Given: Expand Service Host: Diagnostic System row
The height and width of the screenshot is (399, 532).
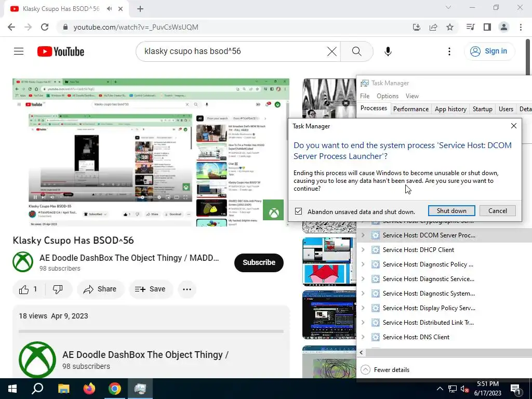Looking at the screenshot, I should pyautogui.click(x=363, y=294).
